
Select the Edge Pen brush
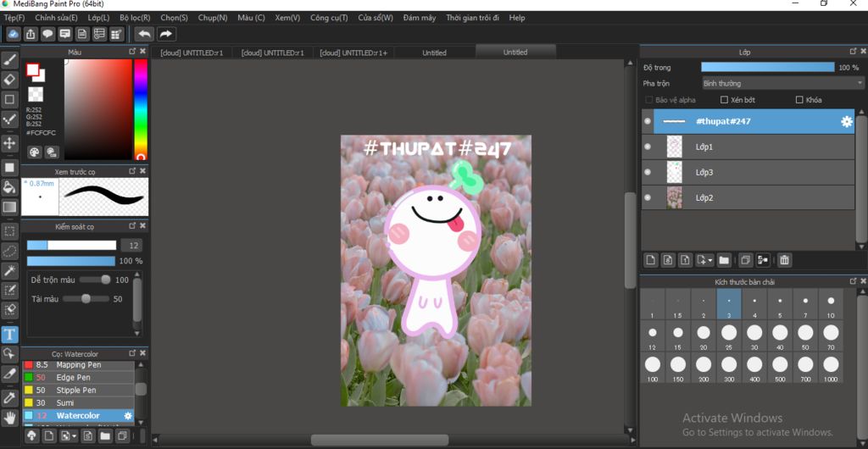click(73, 378)
